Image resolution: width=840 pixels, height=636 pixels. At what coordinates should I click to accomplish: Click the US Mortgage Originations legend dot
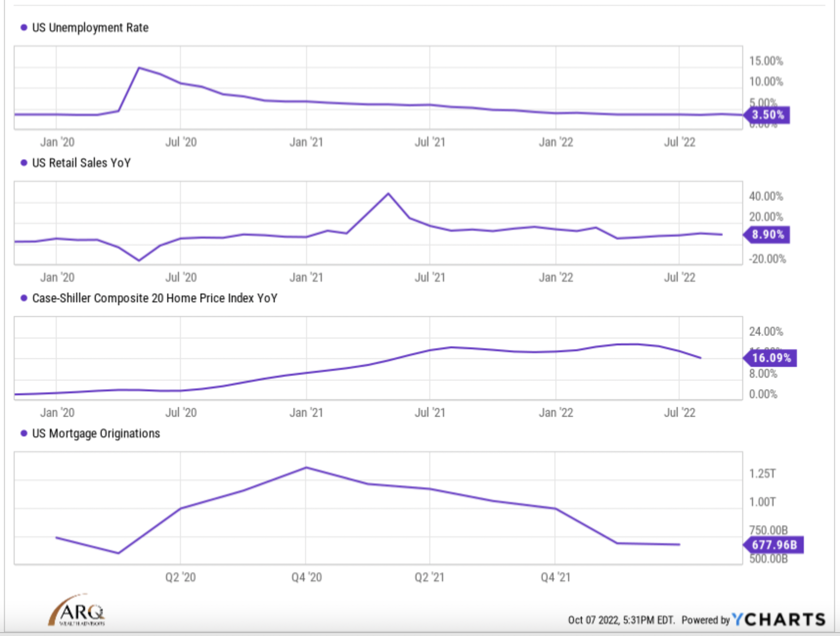(x=23, y=433)
